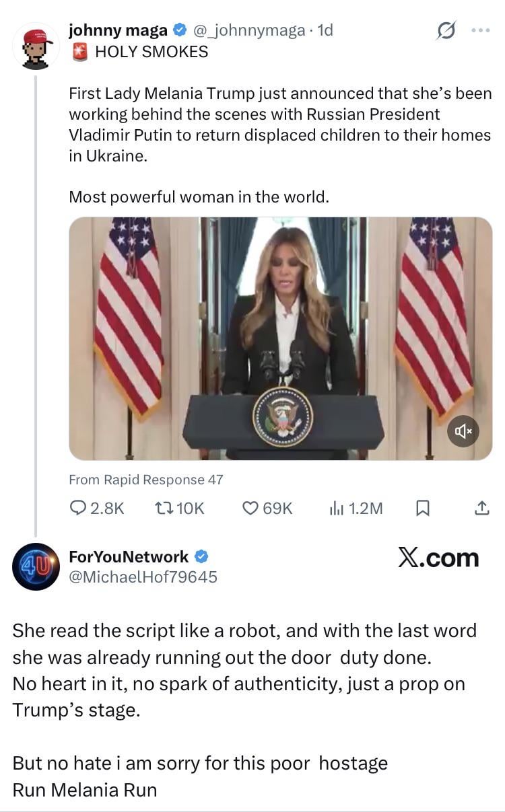Open ForYouNetwork 4U avatar
Image resolution: width=505 pixels, height=812 pixels.
point(36,566)
